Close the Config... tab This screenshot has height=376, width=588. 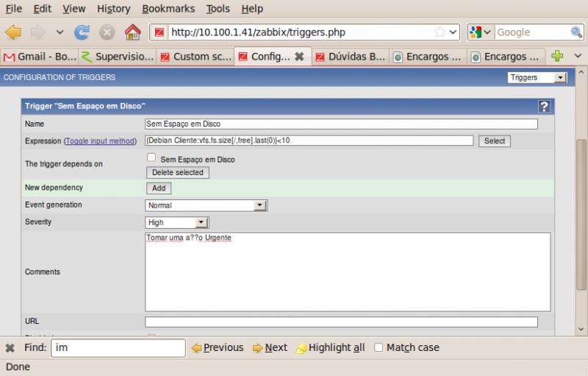point(299,57)
